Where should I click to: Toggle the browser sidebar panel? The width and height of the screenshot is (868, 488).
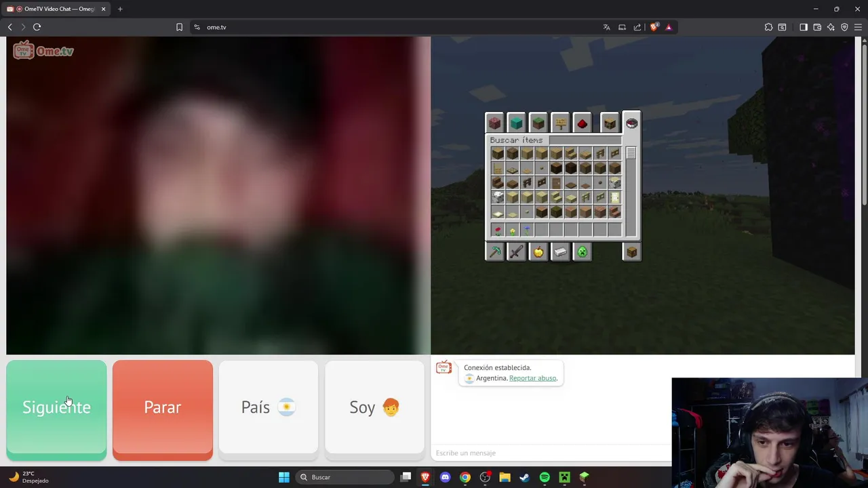(804, 27)
